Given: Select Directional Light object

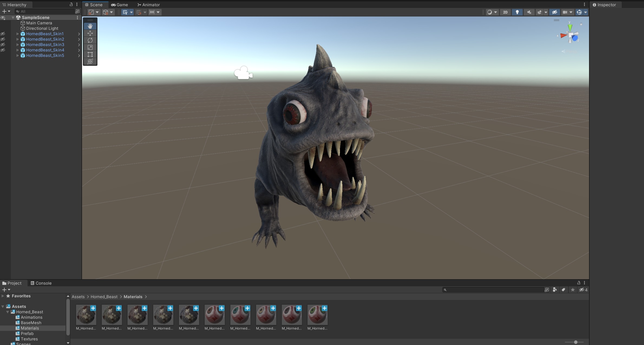Looking at the screenshot, I should coord(42,28).
